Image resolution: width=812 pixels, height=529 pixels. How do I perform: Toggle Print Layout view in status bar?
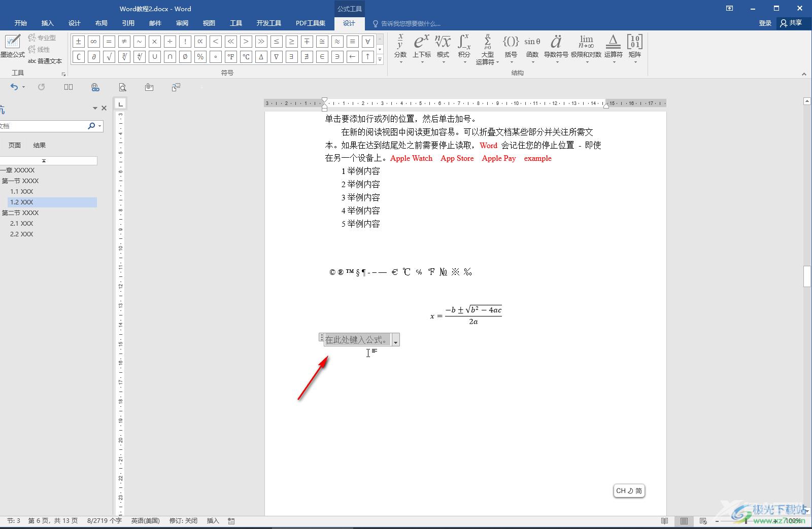tap(684, 521)
